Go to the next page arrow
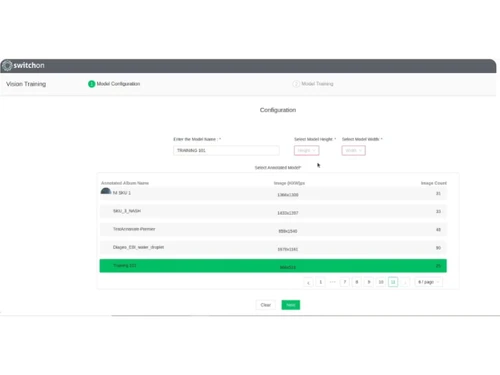 click(405, 282)
